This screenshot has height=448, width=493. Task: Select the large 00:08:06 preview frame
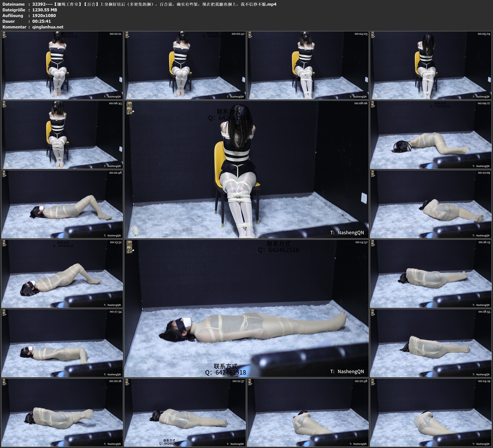pos(247,169)
